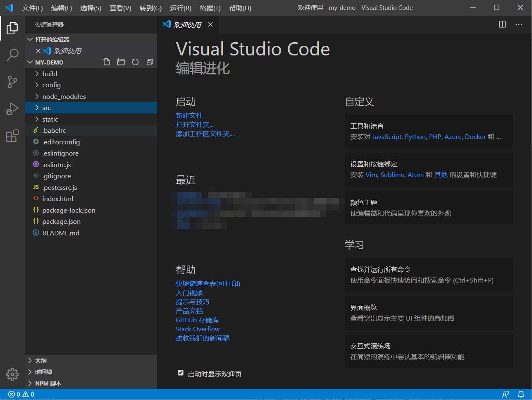Click the New File icon in MY-DEMO header

coord(106,62)
